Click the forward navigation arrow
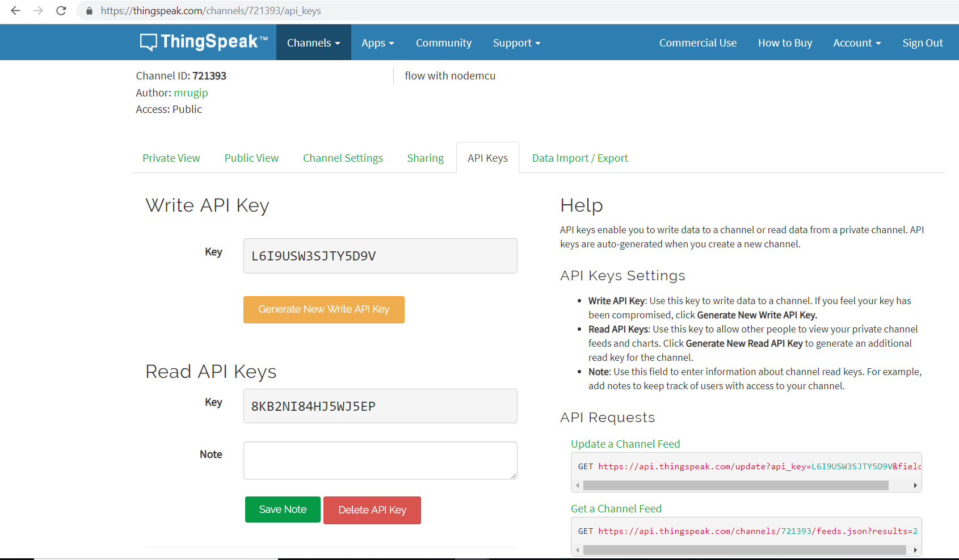This screenshot has width=959, height=560. 38,11
